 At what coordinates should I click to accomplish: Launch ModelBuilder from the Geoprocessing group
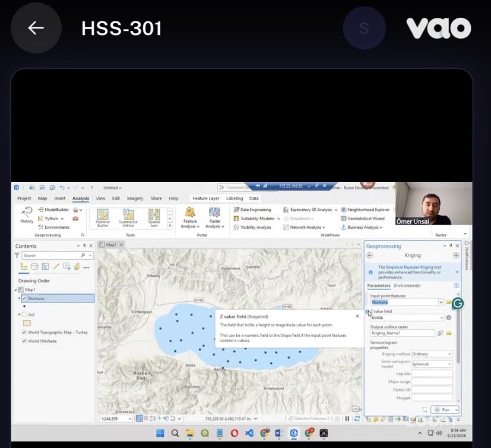[x=53, y=210]
